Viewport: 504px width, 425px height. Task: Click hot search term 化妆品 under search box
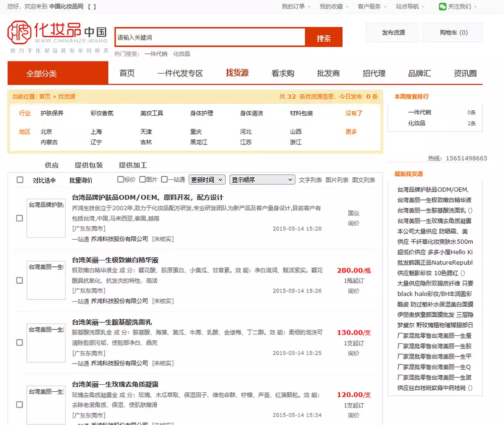(181, 54)
